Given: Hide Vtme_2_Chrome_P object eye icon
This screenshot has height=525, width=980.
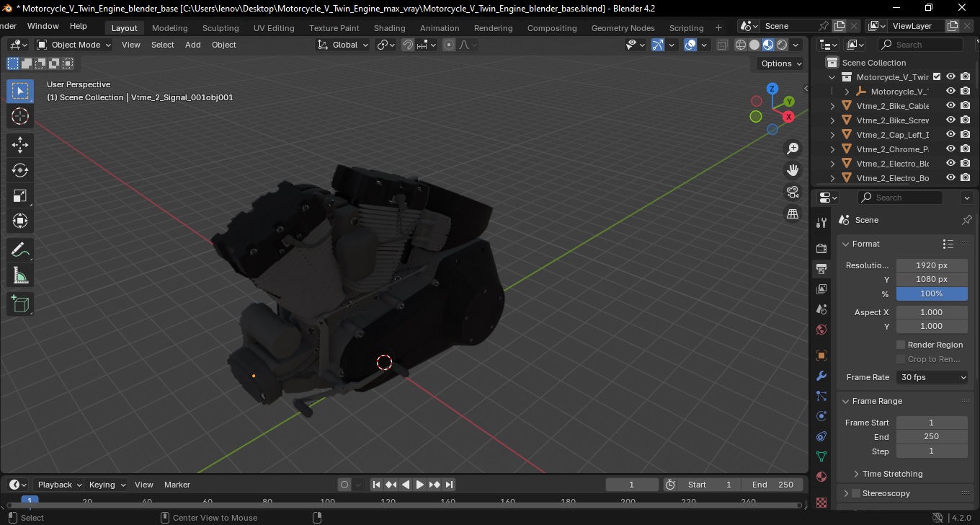Looking at the screenshot, I should (x=950, y=149).
